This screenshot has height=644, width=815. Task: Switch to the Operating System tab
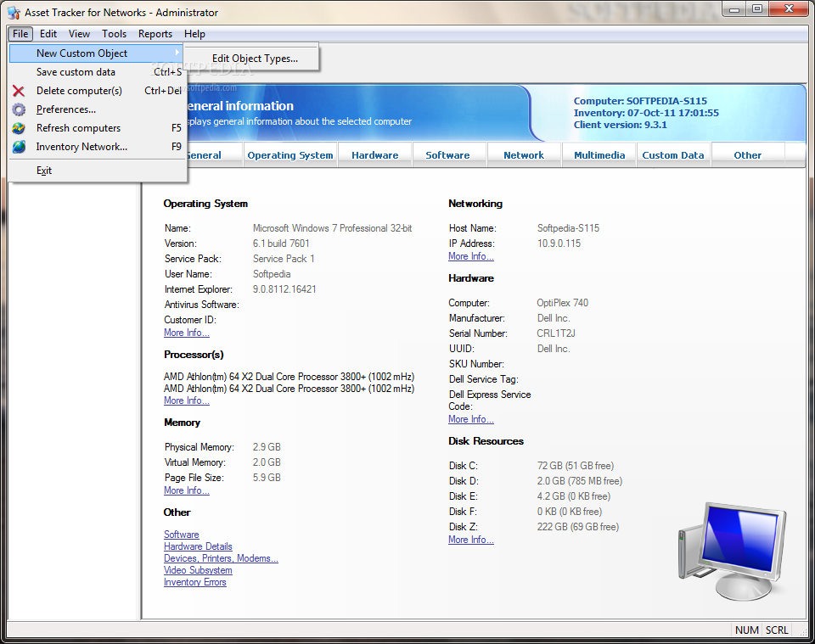(290, 155)
